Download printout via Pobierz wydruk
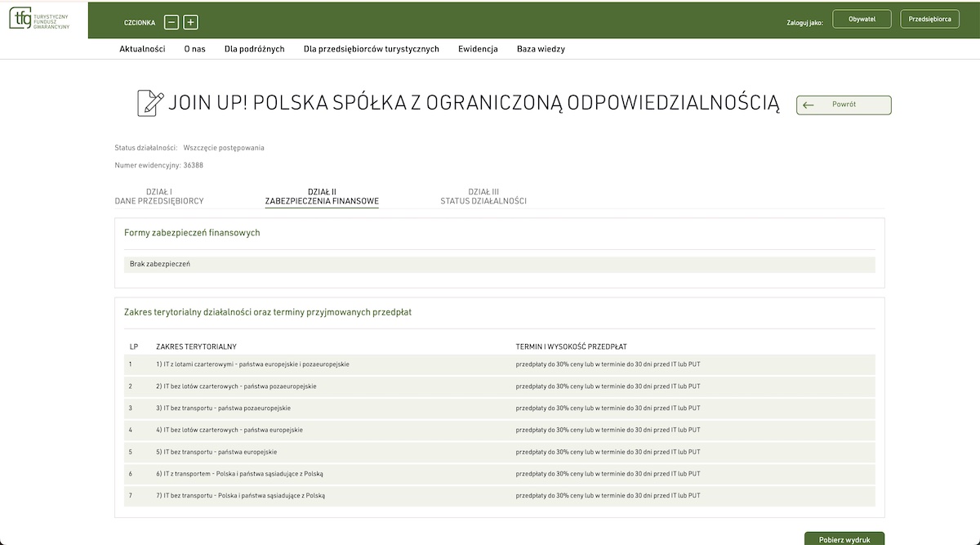 844,539
